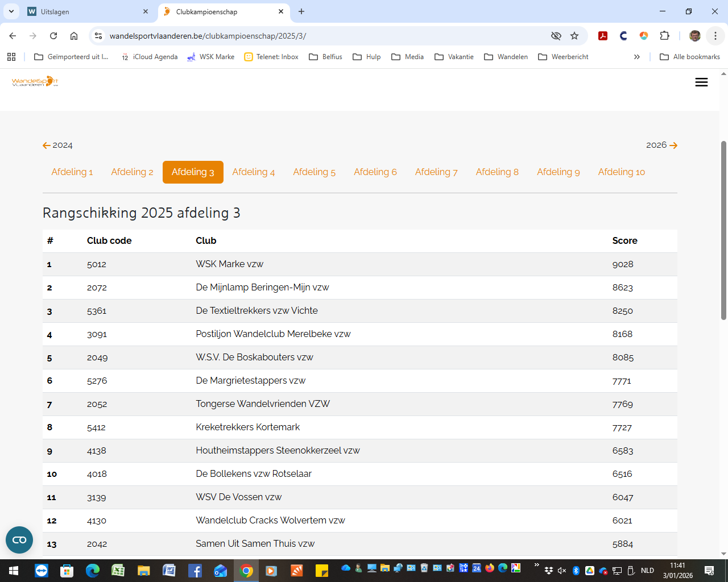Switch to the Uitslagen browser tab
Viewport: 728px width, 582px height.
pos(85,11)
